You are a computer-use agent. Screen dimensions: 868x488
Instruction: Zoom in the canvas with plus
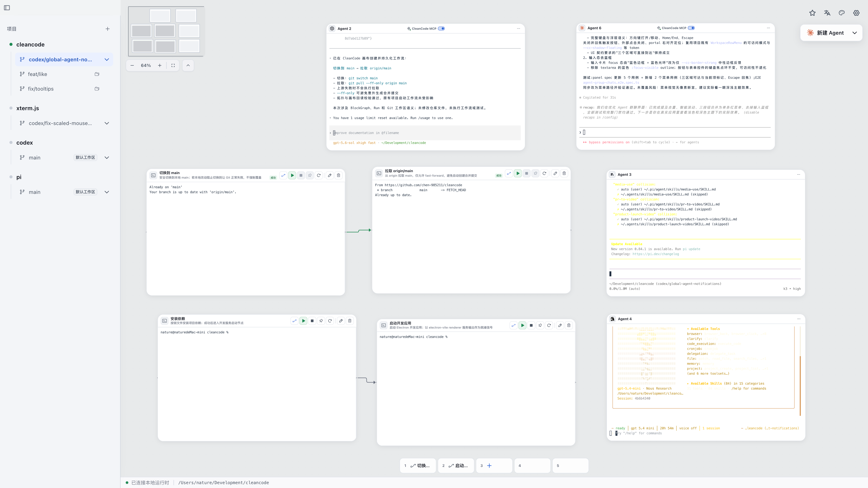click(x=160, y=65)
